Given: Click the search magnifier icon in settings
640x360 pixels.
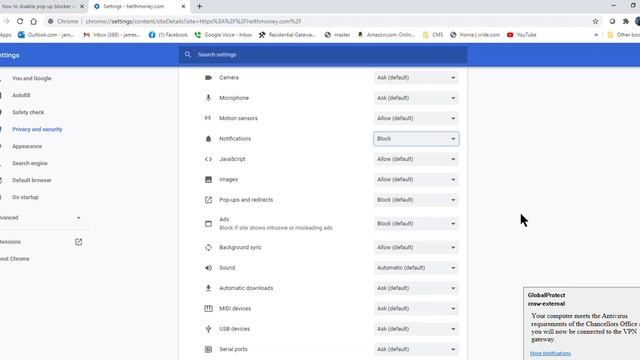Looking at the screenshot, I should (188, 55).
